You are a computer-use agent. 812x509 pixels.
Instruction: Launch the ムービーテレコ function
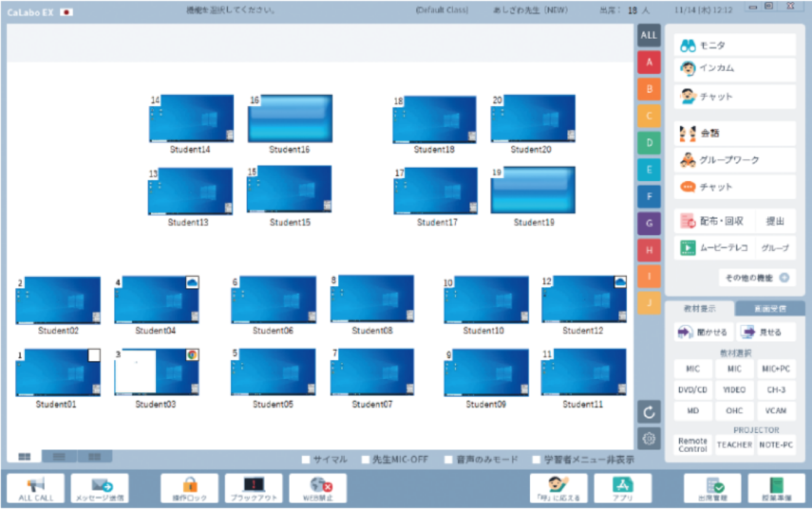tap(714, 248)
